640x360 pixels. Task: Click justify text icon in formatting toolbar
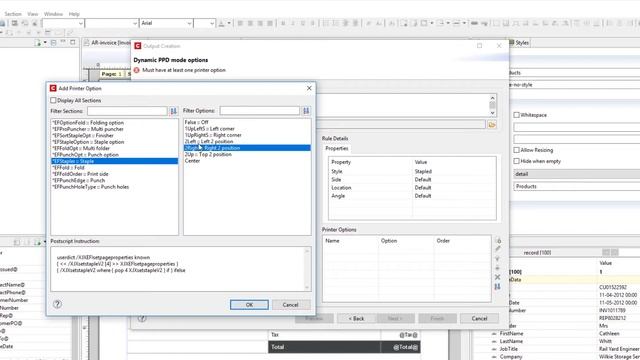tap(270, 23)
